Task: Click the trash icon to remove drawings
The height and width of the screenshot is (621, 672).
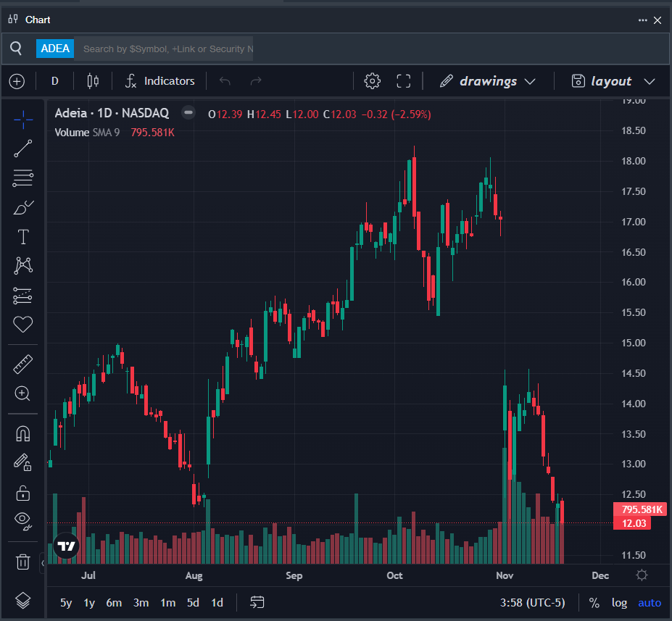Action: (23, 562)
